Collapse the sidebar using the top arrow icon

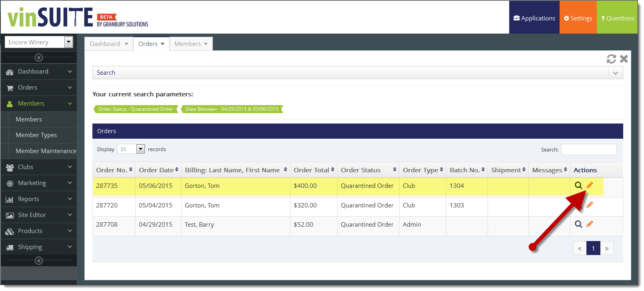pyautogui.click(x=39, y=58)
